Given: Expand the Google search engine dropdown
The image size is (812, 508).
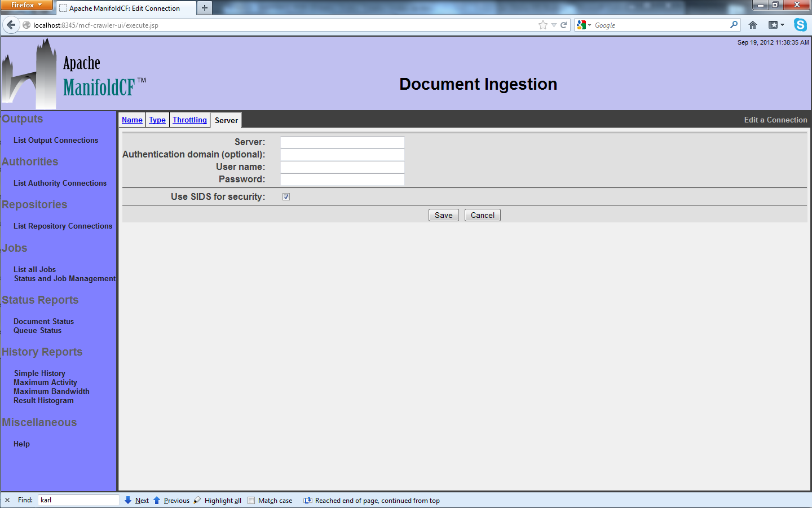Looking at the screenshot, I should coord(584,25).
